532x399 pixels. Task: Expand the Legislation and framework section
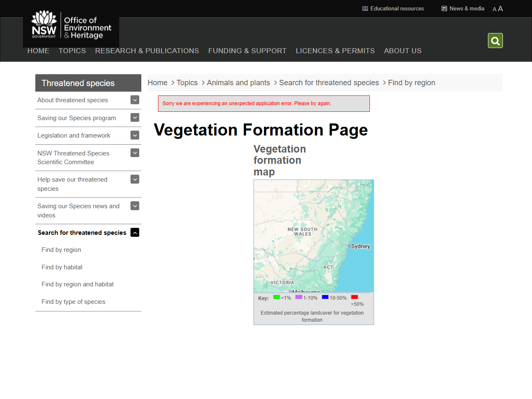(x=135, y=135)
